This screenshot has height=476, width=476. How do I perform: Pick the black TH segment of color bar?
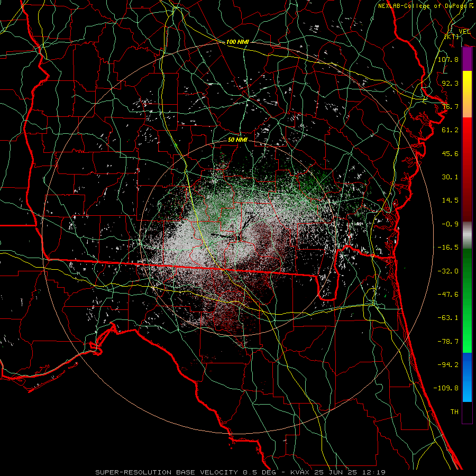click(x=467, y=413)
